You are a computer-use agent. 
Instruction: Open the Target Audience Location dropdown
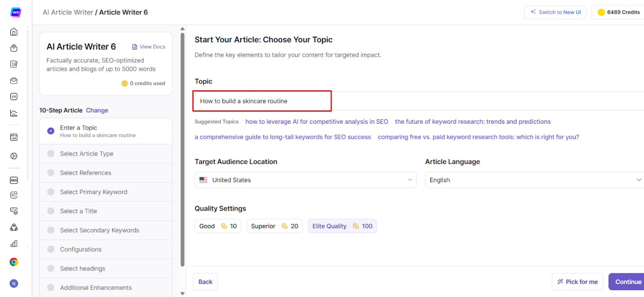(x=305, y=180)
